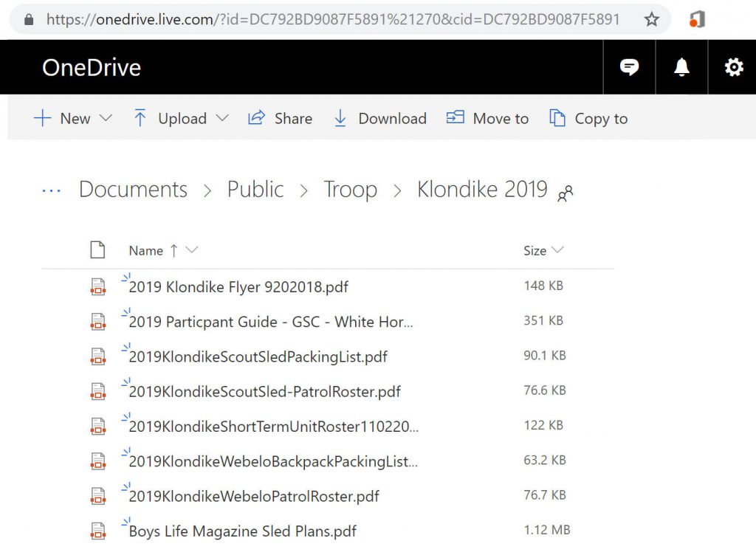Open the feedback chat icon in header
This screenshot has width=756, height=555.
629,67
